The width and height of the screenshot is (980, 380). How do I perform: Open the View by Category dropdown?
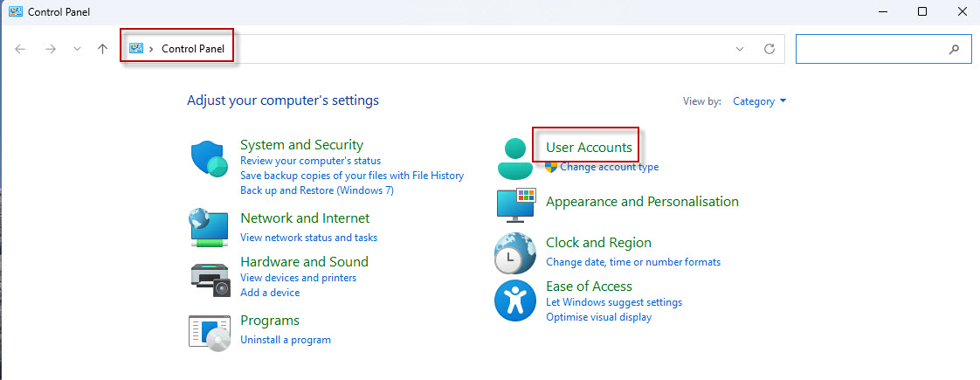point(759,101)
